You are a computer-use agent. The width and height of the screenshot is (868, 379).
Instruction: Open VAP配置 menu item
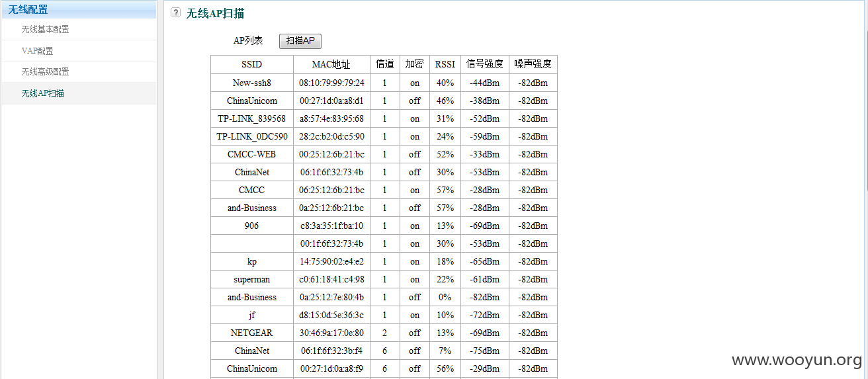point(37,51)
